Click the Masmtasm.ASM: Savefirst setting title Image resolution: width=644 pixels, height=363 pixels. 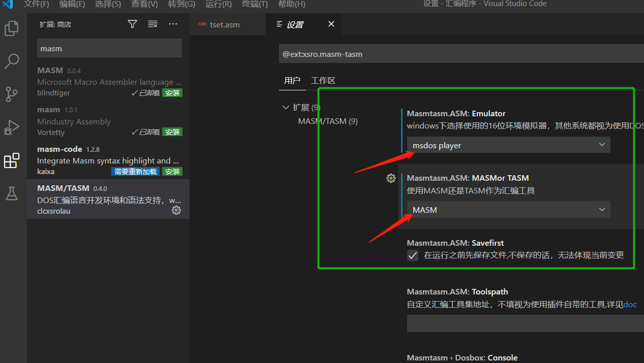point(455,243)
